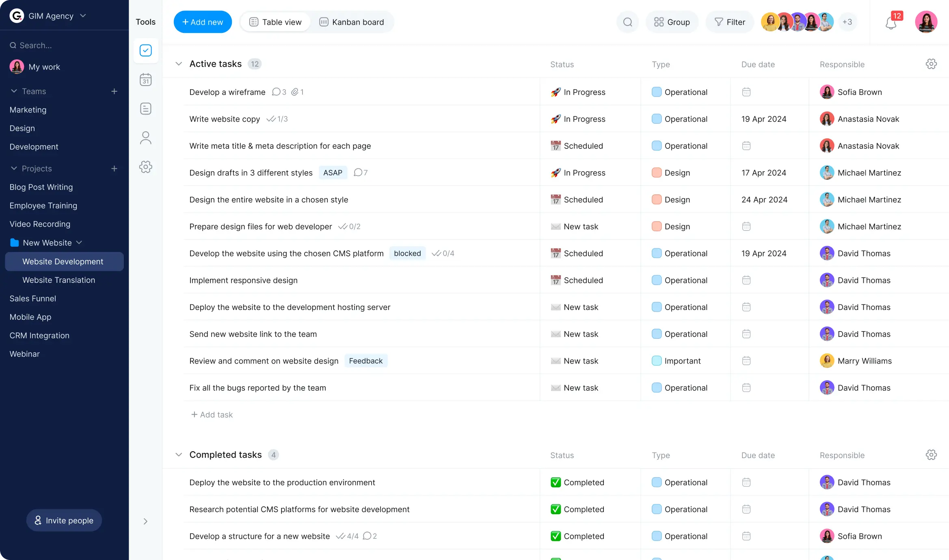This screenshot has width=949, height=560.
Task: Open the Marketing team
Action: tap(28, 110)
